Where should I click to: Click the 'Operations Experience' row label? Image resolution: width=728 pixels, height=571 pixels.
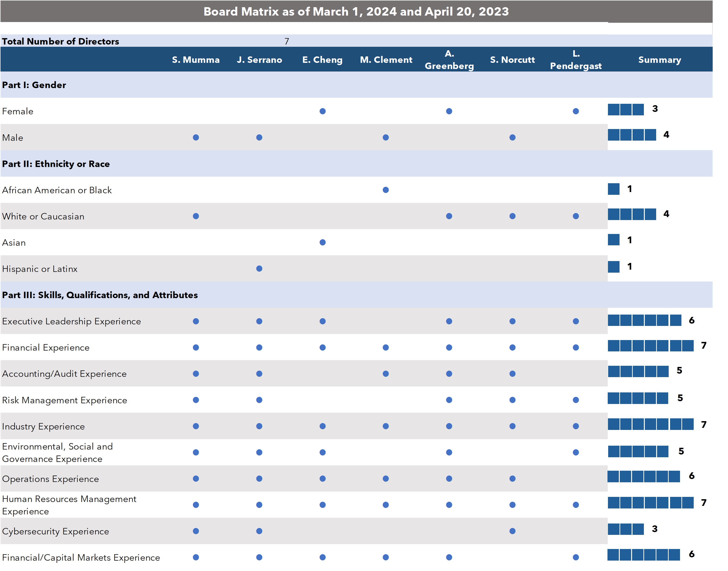point(51,479)
